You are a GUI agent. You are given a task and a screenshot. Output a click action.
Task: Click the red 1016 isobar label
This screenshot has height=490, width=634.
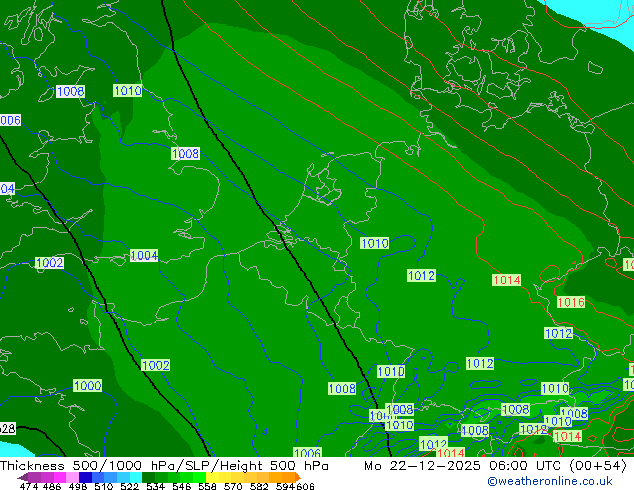pyautogui.click(x=571, y=302)
